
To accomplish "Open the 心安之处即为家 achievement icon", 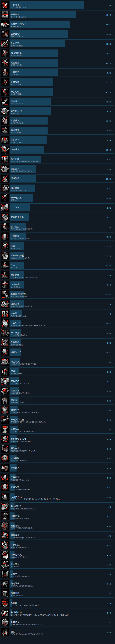I will click(x=5, y=25).
